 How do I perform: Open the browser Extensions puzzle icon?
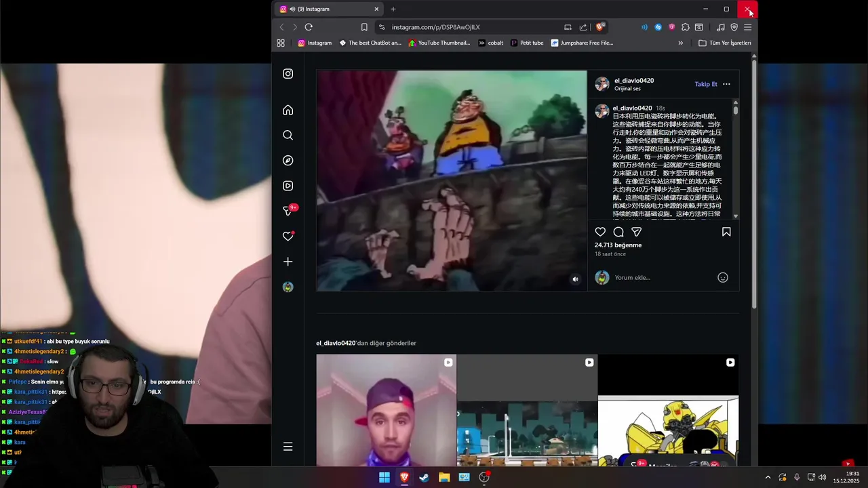[x=686, y=27]
